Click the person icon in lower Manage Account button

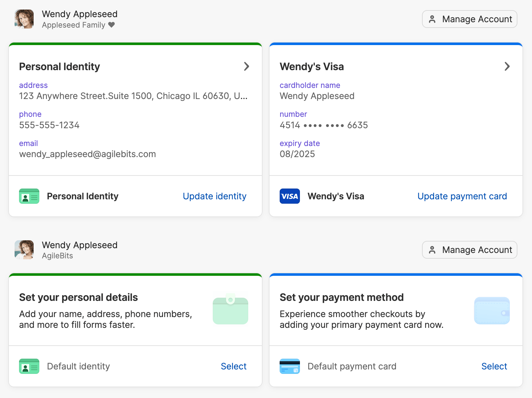[x=432, y=250]
